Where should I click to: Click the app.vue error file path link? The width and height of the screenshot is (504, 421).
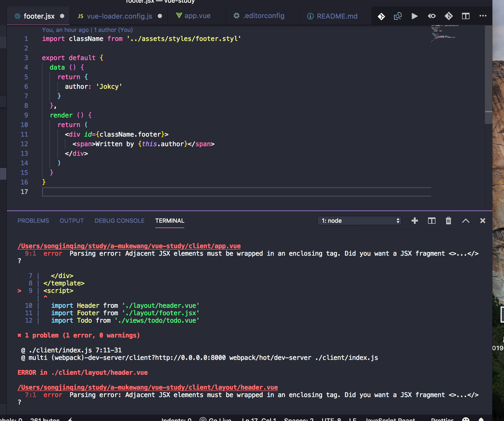129,246
